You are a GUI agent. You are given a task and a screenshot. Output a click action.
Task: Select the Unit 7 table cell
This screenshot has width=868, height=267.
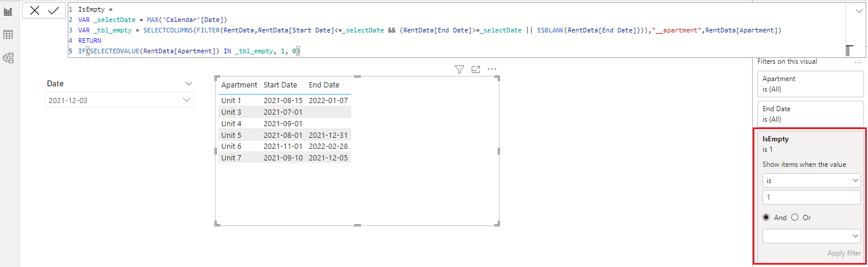tap(231, 158)
